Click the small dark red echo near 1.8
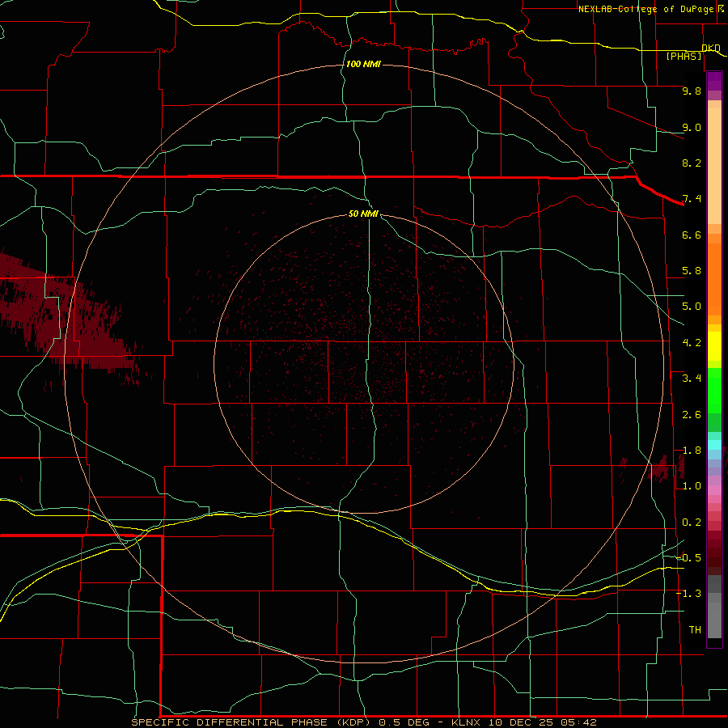Image resolution: width=728 pixels, height=728 pixels. (660, 469)
